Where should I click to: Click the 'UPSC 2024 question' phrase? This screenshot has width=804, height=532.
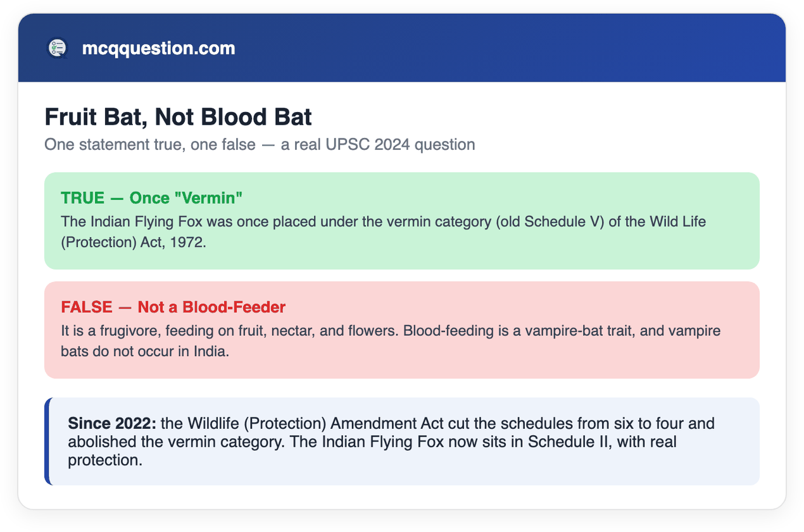click(400, 145)
